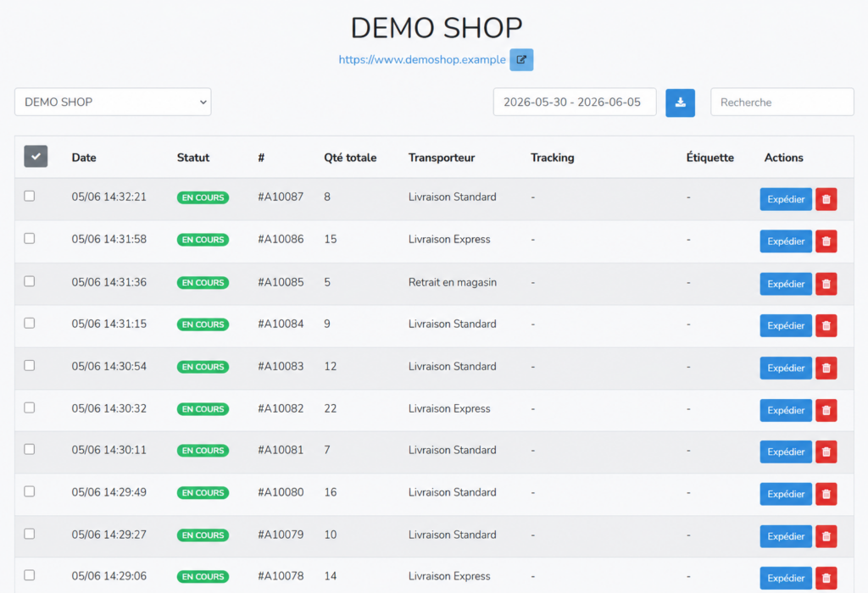Image resolution: width=868 pixels, height=593 pixels.
Task: Delete order #A10082 with trash icon
Action: 826,411
